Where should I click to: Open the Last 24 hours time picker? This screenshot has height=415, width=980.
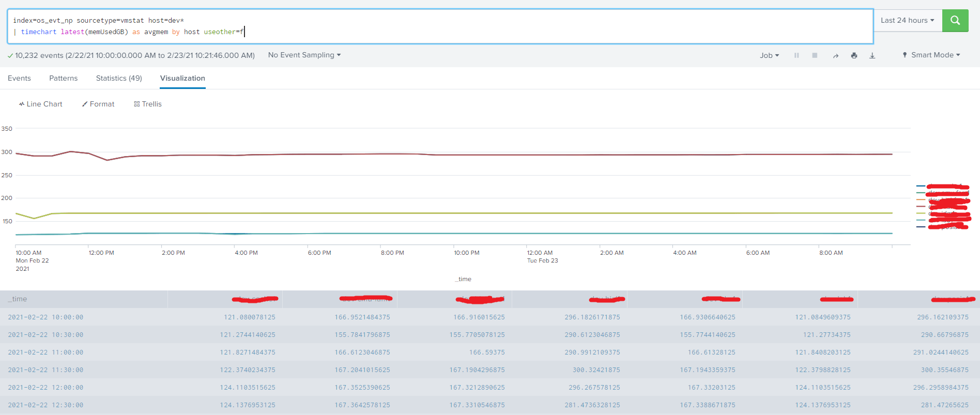coord(908,21)
